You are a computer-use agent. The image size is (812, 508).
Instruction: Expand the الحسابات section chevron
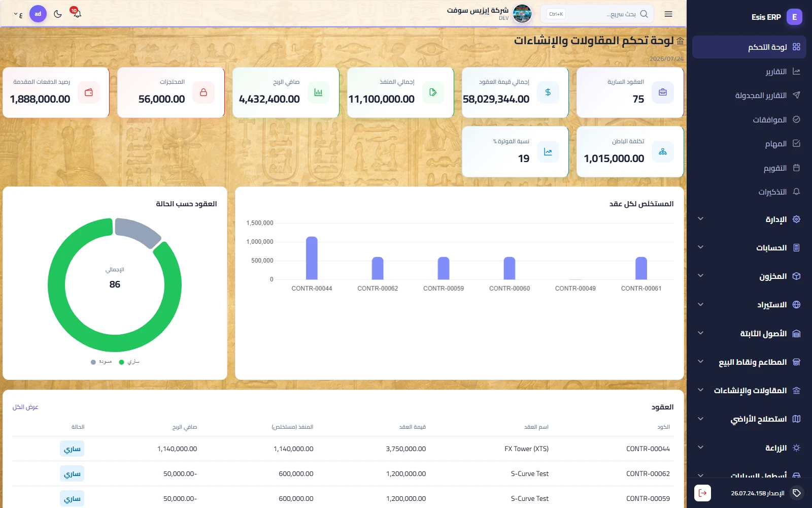(701, 247)
